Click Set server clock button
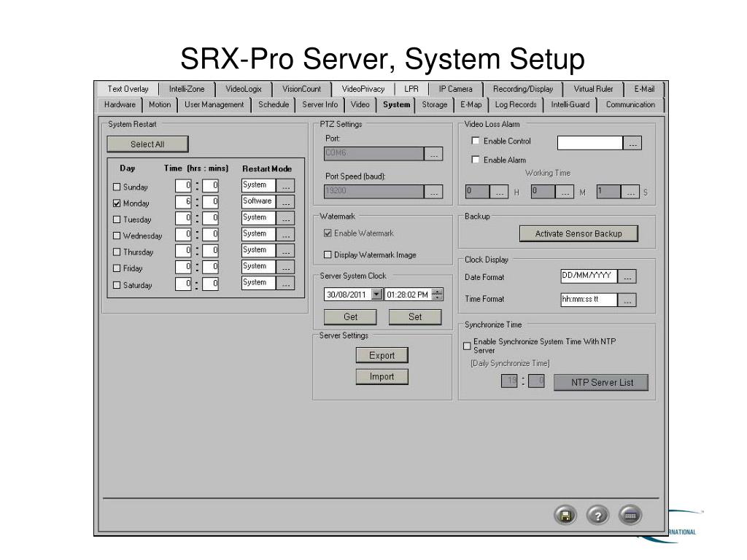The width and height of the screenshot is (747, 560). [x=415, y=316]
